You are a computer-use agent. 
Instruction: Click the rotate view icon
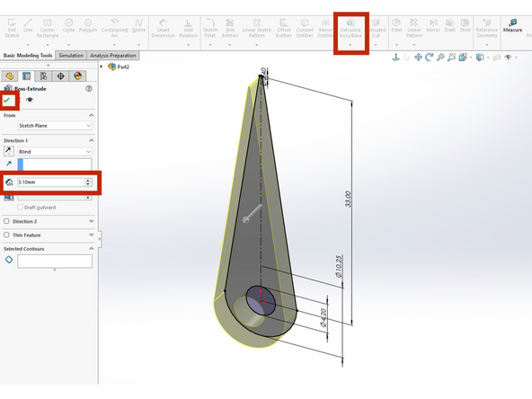pos(430,58)
